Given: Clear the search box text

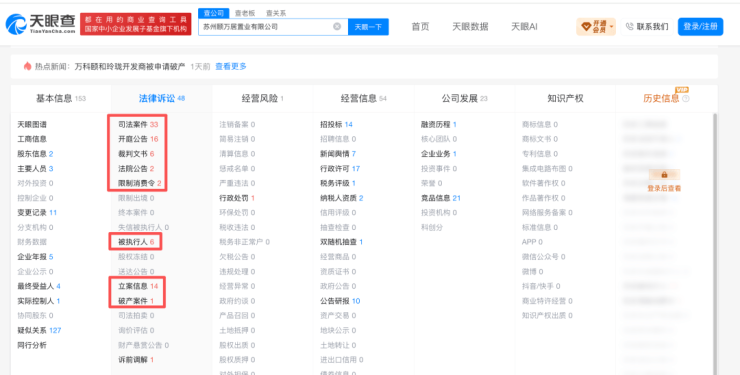Looking at the screenshot, I should [x=337, y=26].
